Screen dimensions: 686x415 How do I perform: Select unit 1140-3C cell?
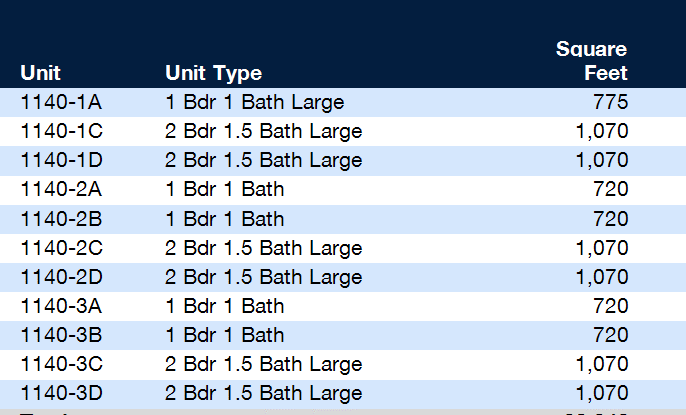coord(61,364)
